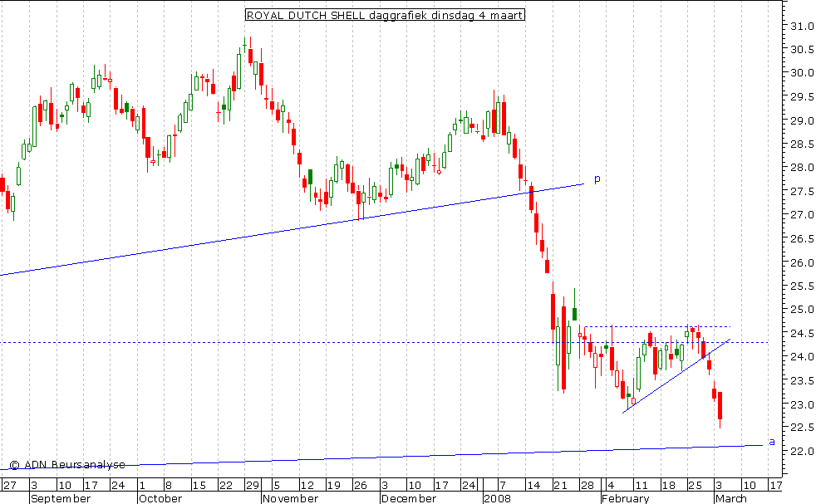Click the 'December' month label
816x504 pixels.
[x=409, y=499]
